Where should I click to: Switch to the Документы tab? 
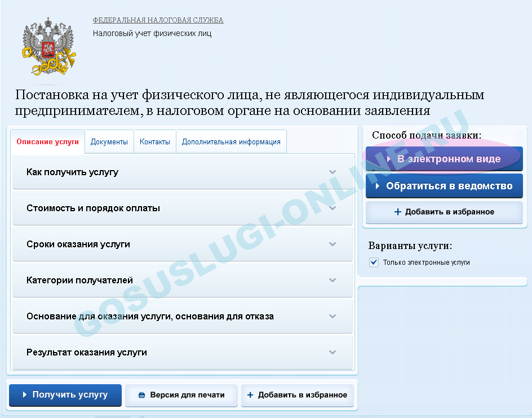click(109, 142)
